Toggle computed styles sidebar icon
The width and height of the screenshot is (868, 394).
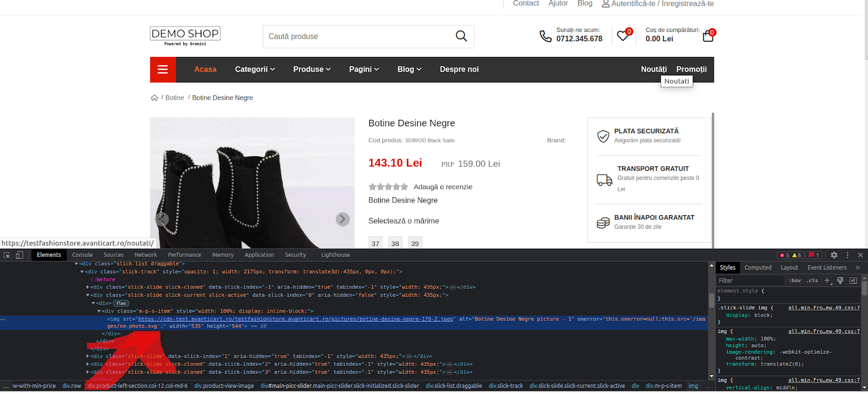click(x=853, y=280)
